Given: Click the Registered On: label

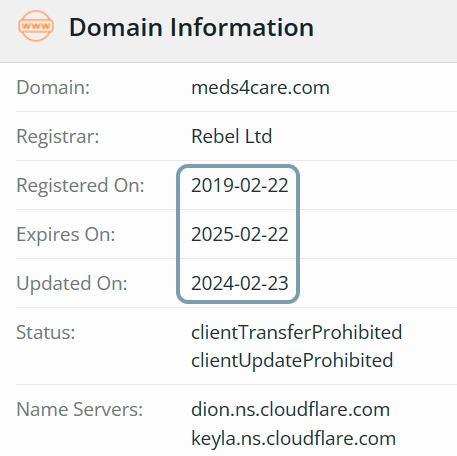Looking at the screenshot, I should (x=80, y=185).
